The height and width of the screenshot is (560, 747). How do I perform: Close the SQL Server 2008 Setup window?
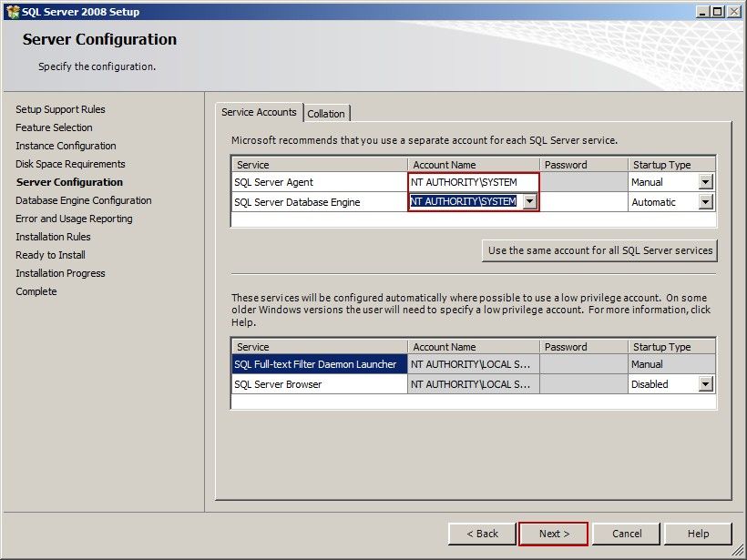tap(734, 12)
